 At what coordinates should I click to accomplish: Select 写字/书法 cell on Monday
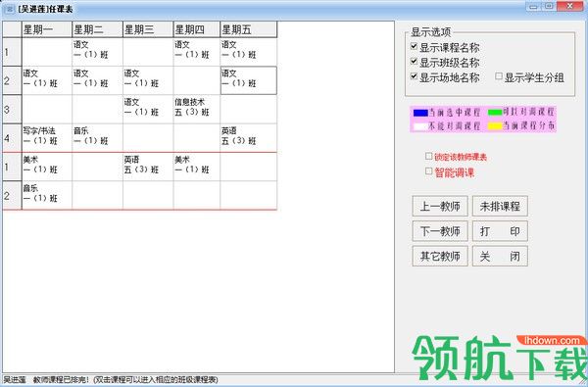47,138
